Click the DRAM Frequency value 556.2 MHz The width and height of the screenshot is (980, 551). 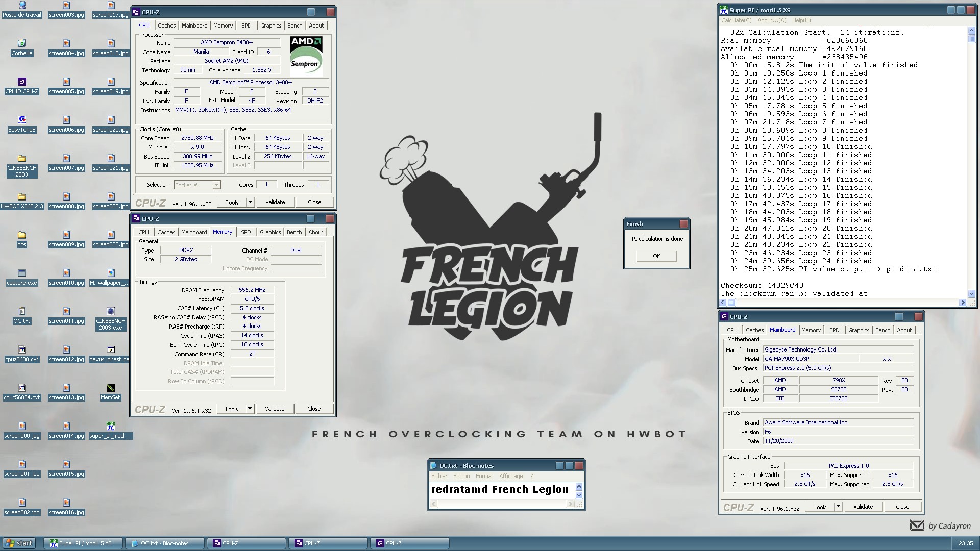[x=252, y=290]
